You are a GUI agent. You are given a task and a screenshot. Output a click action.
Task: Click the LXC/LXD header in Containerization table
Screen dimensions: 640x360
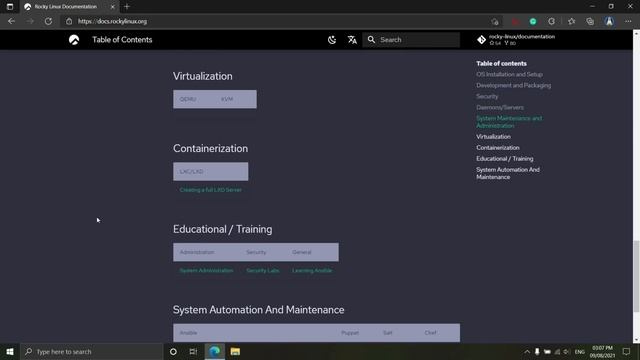191,171
